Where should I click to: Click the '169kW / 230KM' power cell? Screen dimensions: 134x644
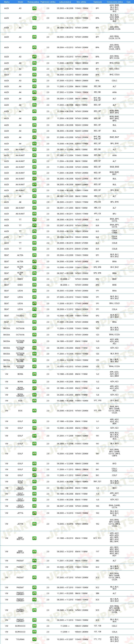[x=81, y=464]
